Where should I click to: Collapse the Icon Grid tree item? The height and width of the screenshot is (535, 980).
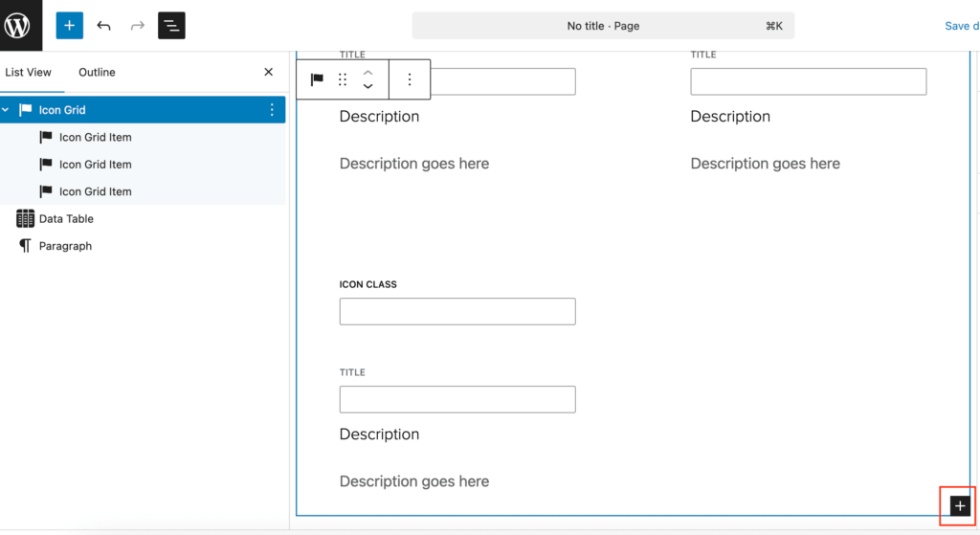click(6, 110)
